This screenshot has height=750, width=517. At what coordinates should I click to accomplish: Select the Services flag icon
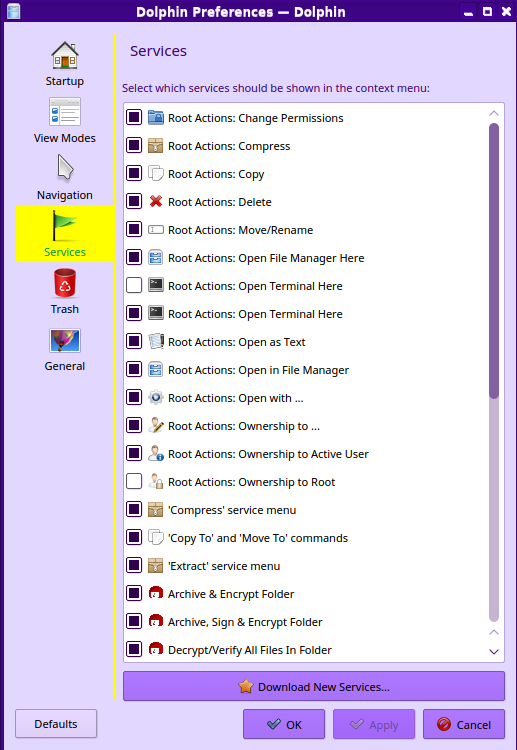point(65,226)
